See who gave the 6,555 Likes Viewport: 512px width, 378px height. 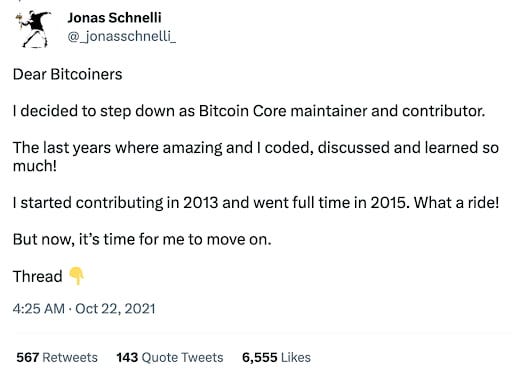(x=276, y=357)
